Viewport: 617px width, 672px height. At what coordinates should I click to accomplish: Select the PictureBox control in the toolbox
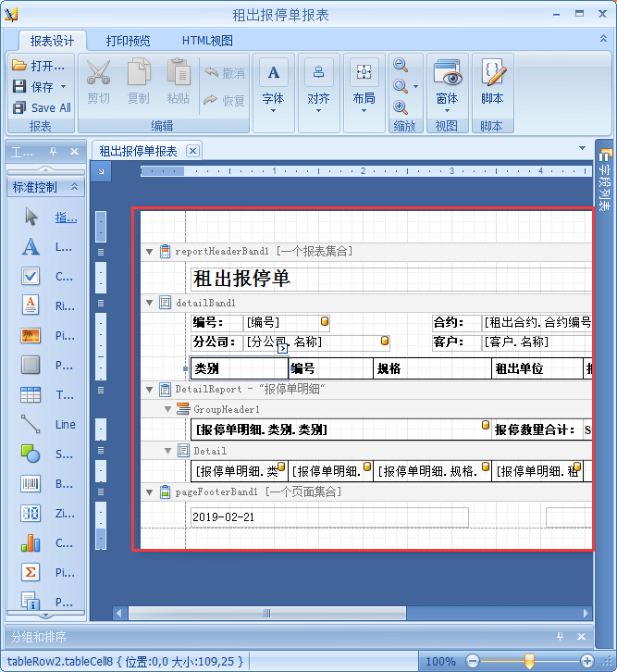[x=31, y=335]
